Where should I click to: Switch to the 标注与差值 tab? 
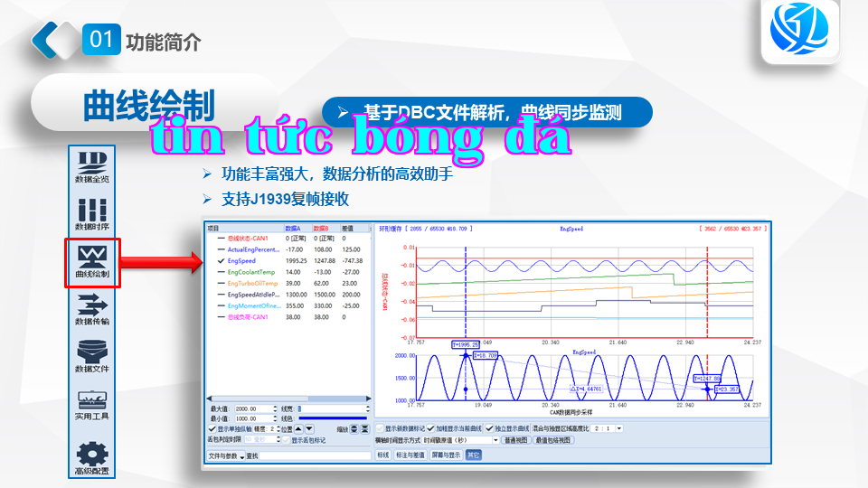(410, 455)
